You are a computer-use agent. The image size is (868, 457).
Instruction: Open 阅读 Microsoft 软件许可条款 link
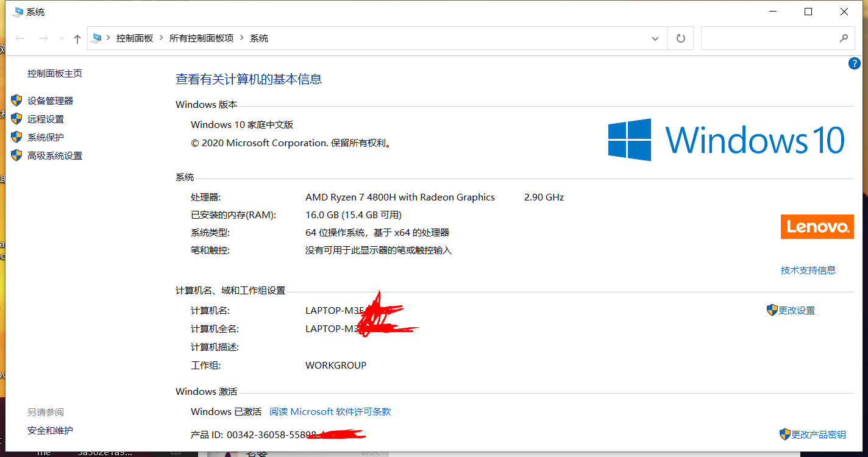click(x=330, y=411)
